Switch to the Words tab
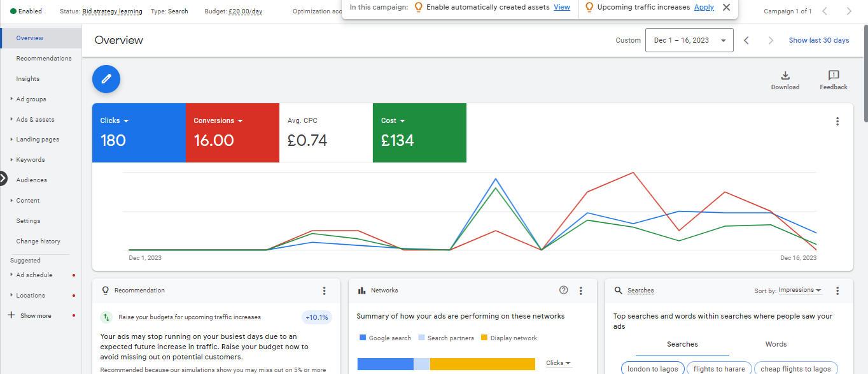 [776, 344]
